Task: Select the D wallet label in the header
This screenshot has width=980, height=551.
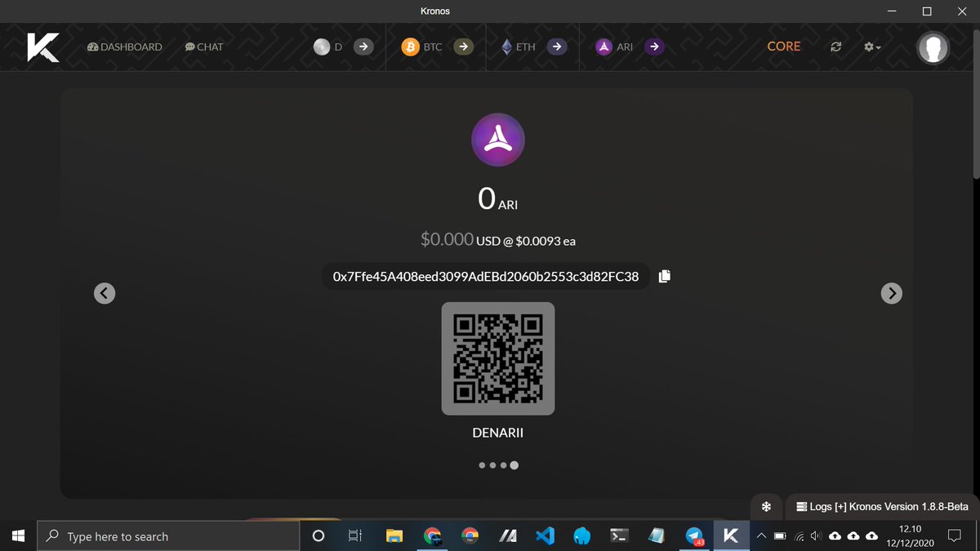Action: click(x=338, y=47)
